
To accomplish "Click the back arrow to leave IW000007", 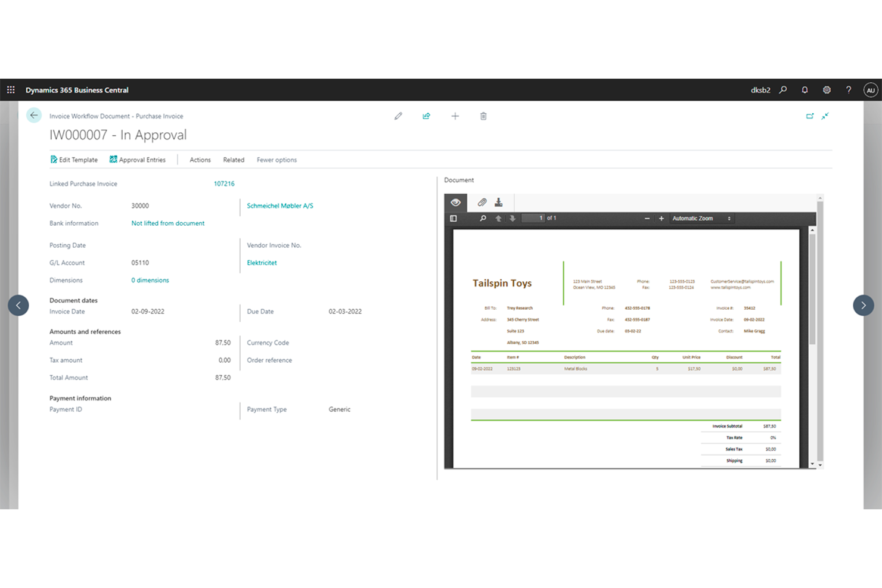I will (34, 115).
